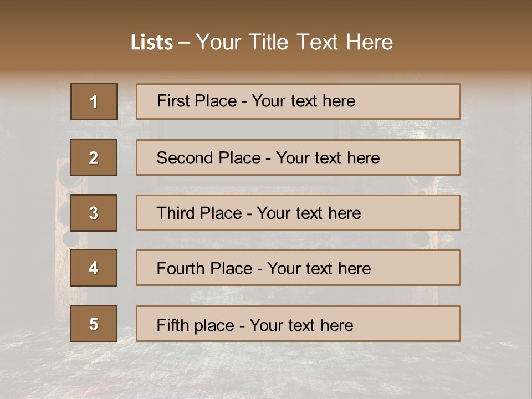Click "Your Title Text Here" in heading

click(294, 42)
